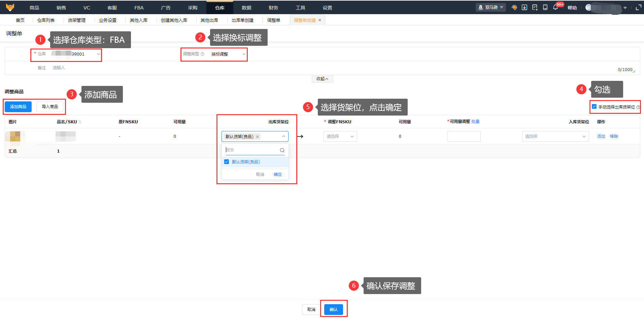The width and height of the screenshot is (644, 319).
Task: Open 帮助 in the top bar
Action: point(572,8)
